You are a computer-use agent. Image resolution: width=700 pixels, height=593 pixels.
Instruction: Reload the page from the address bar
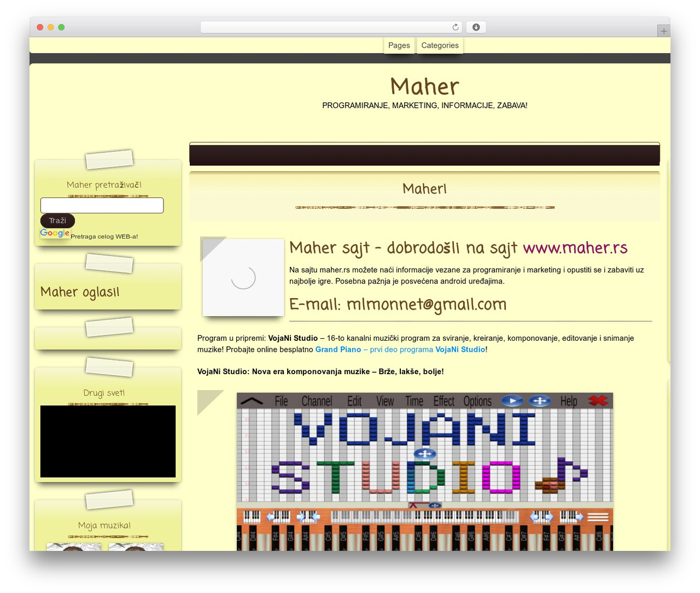point(455,27)
